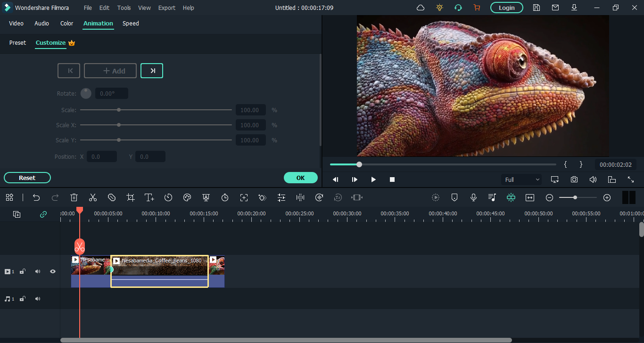Click the Delete trash icon
Screen dimensions: 644x343
74,197
